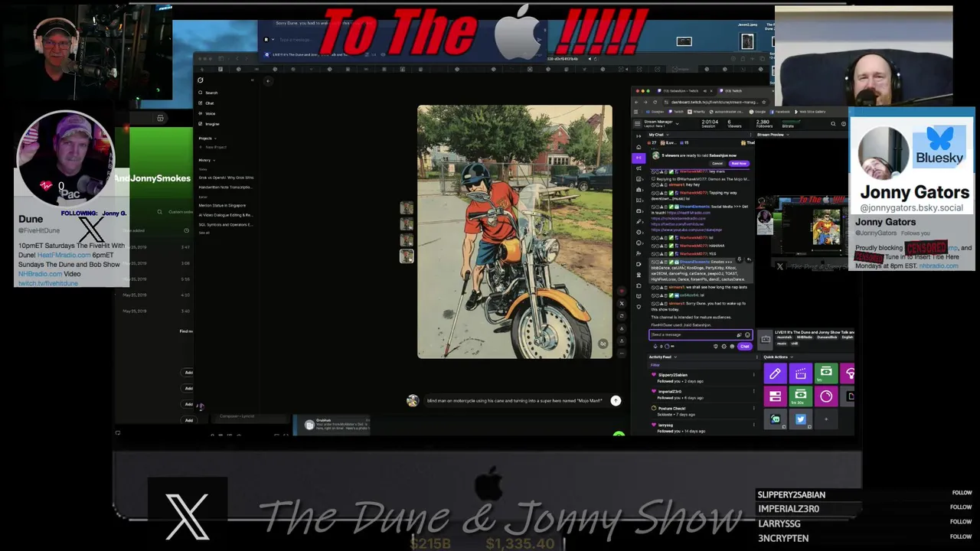Open emote picker in chat box
Screen dimensions: 980x551
tap(747, 334)
